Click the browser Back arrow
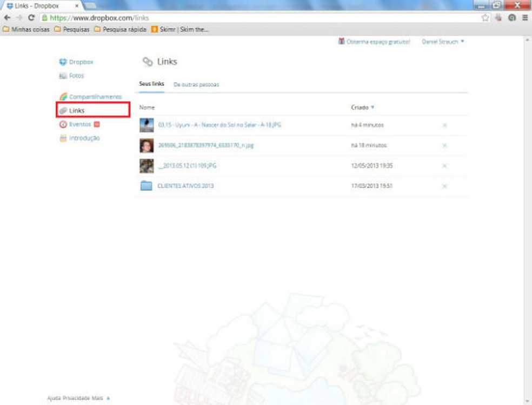 (x=7, y=18)
